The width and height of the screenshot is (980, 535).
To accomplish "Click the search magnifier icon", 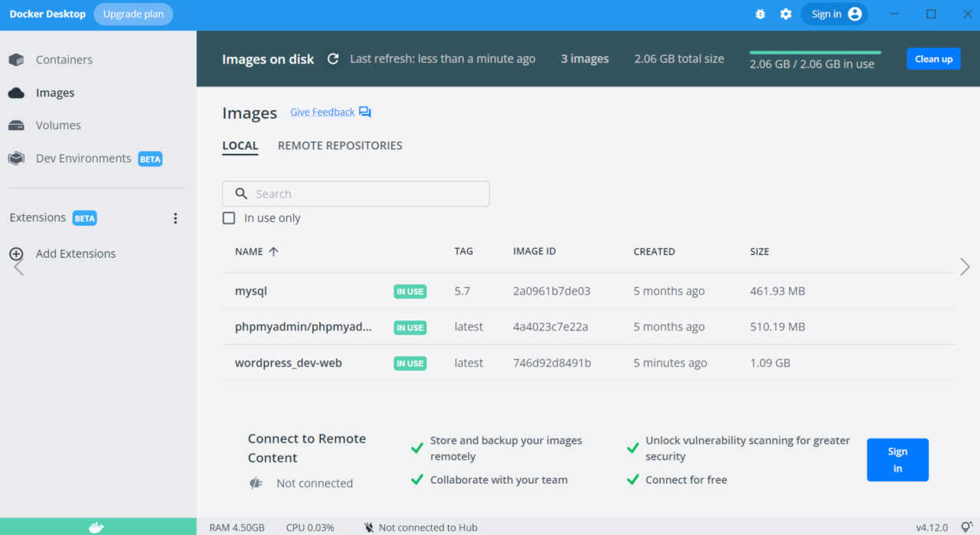I will tap(241, 194).
